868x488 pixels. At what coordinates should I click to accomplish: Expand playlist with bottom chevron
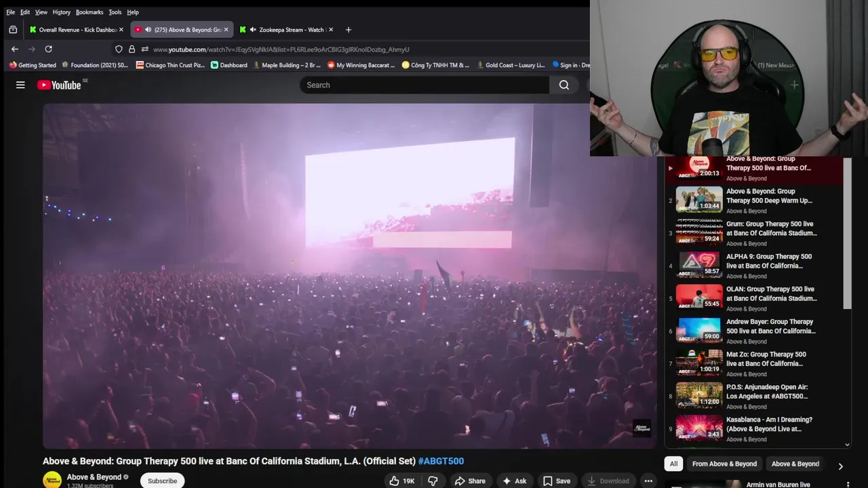pos(847,445)
